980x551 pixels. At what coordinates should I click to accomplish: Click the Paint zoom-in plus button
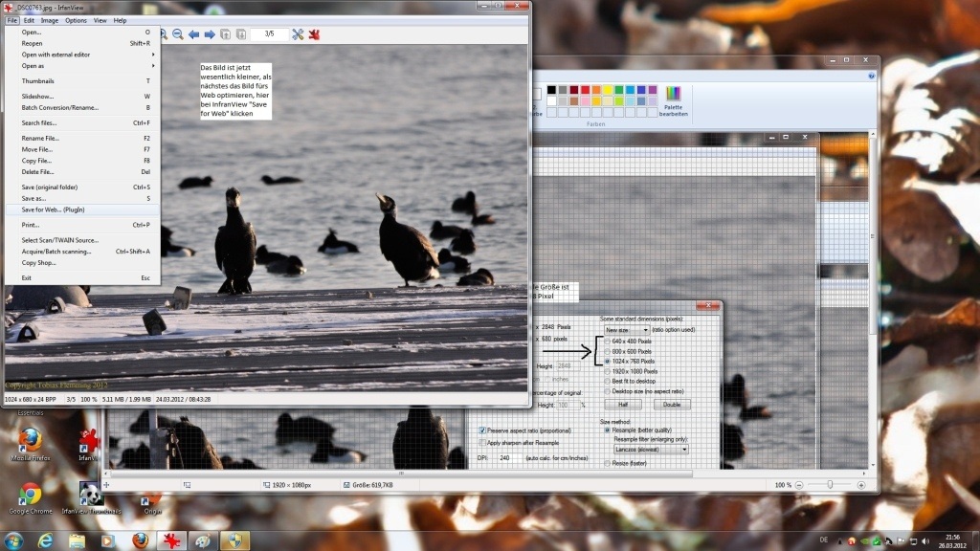point(861,485)
